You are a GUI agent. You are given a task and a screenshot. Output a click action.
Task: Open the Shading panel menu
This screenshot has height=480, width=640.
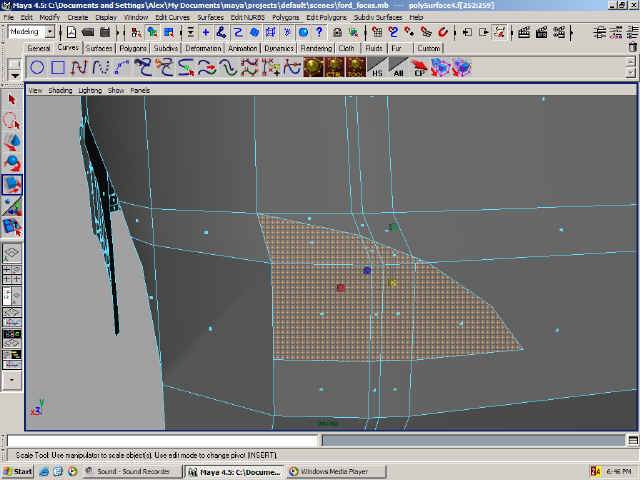point(61,90)
